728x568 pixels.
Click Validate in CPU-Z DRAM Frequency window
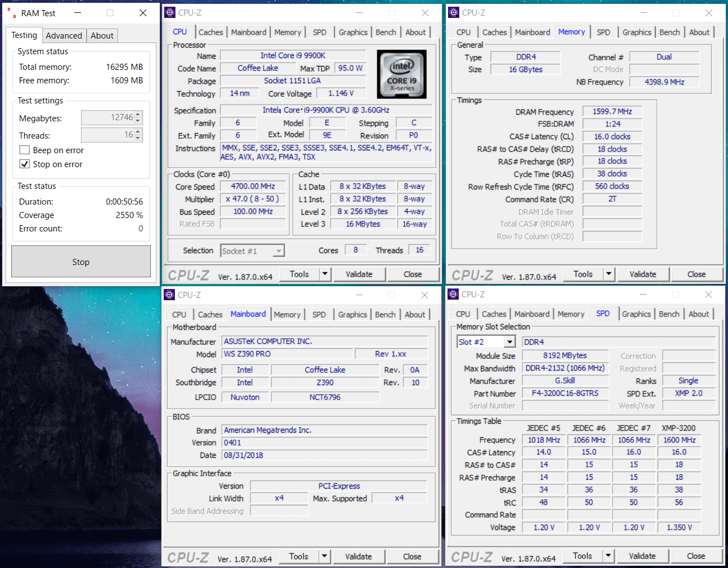[643, 274]
